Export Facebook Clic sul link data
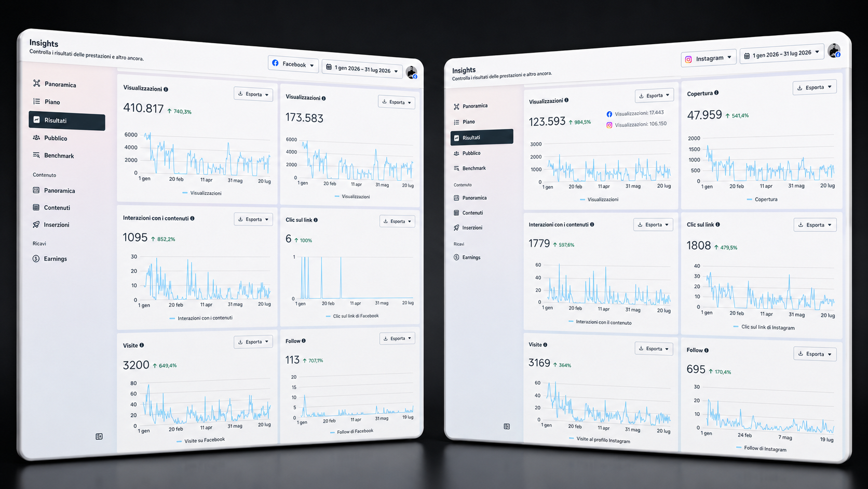This screenshot has height=489, width=868. pos(397,221)
